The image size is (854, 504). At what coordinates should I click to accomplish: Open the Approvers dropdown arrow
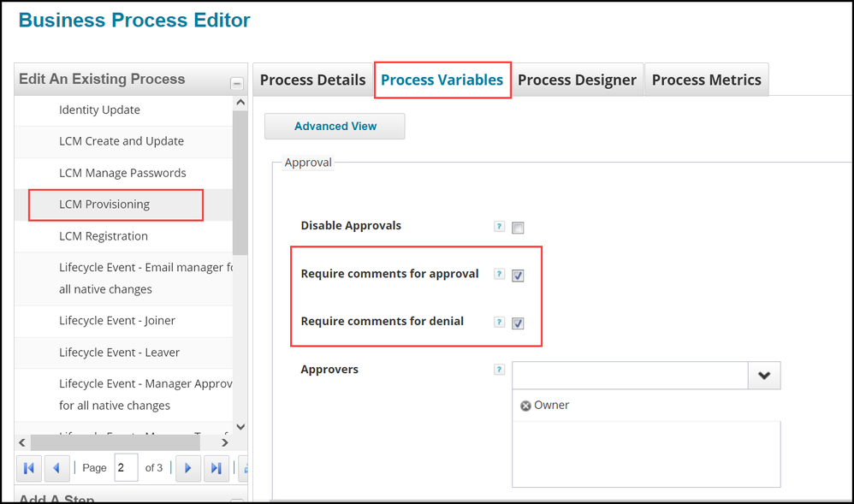click(x=764, y=376)
